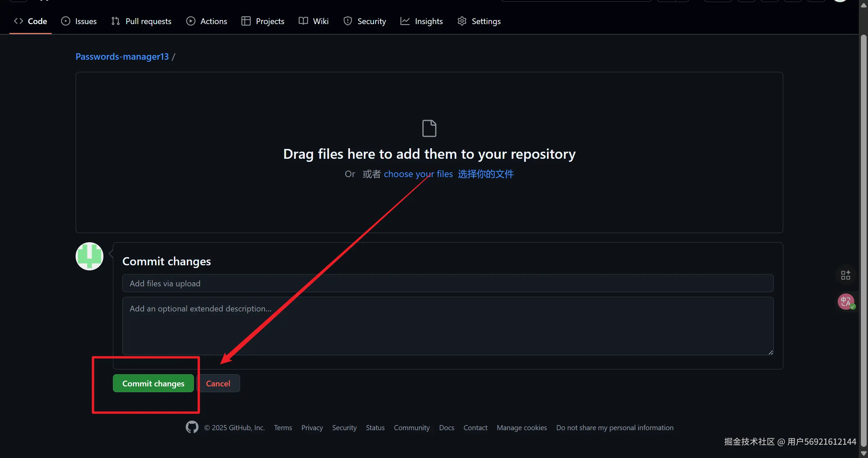Open the Settings tab with gear icon
Screen dimensions: 868x458
(x=479, y=21)
